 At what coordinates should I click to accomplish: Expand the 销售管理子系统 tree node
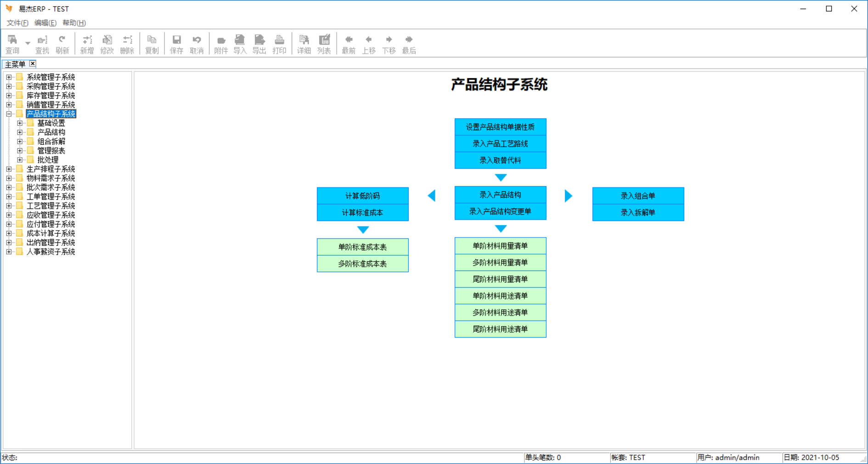pyautogui.click(x=9, y=105)
